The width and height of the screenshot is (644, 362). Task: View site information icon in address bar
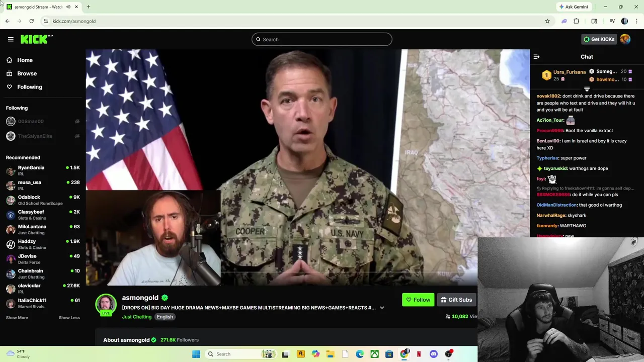click(46, 21)
